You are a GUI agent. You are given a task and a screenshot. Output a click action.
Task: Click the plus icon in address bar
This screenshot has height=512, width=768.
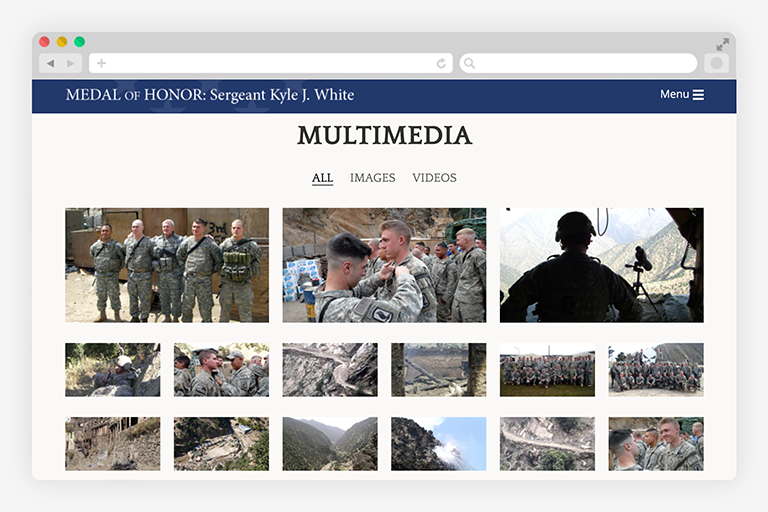pos(101,63)
